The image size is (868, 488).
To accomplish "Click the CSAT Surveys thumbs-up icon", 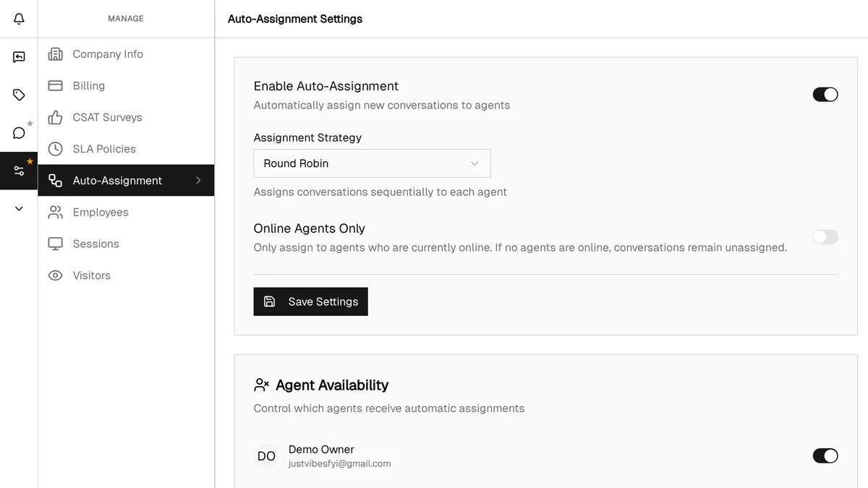I will (55, 116).
